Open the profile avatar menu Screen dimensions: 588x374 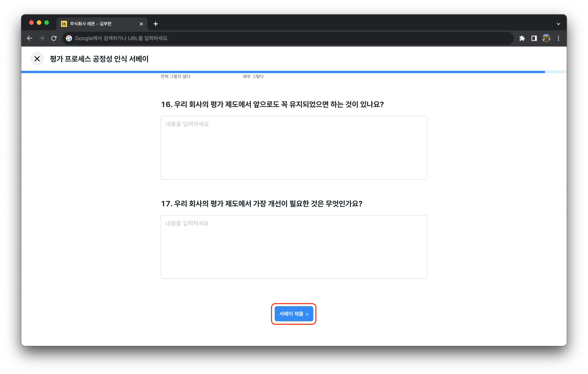546,38
